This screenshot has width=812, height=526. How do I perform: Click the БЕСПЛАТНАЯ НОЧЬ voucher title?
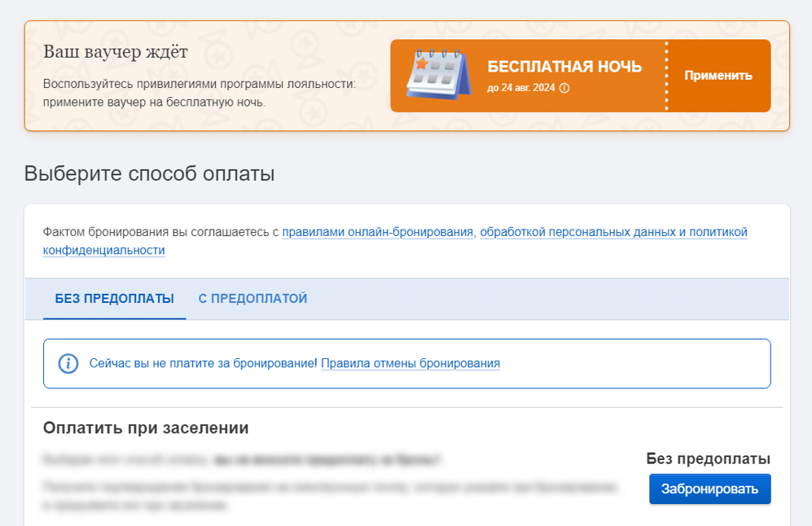[x=564, y=67]
